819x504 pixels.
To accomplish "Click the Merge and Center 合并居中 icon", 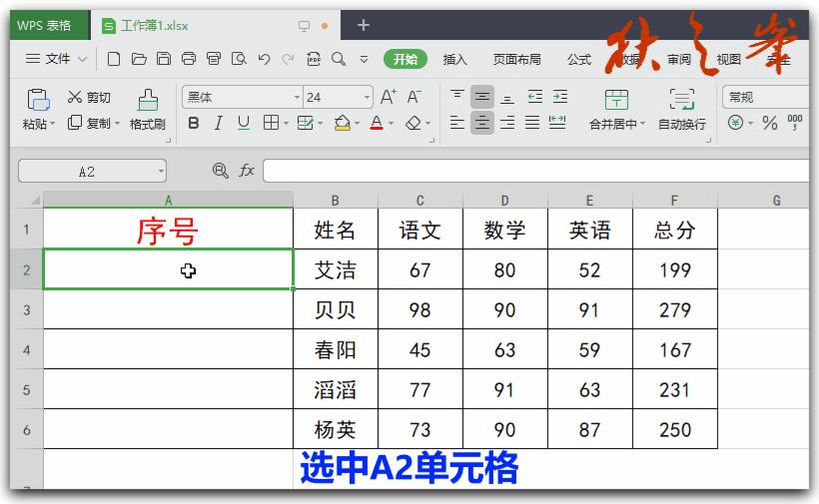I will click(616, 99).
